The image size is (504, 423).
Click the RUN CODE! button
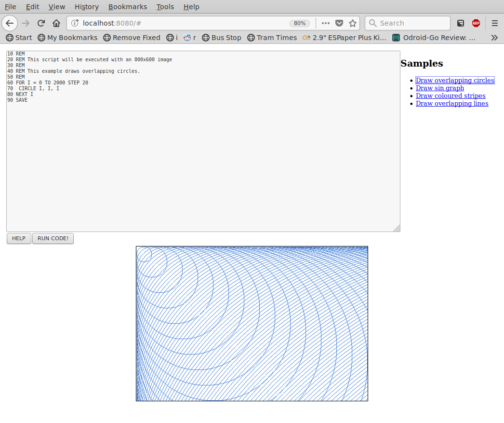53,238
